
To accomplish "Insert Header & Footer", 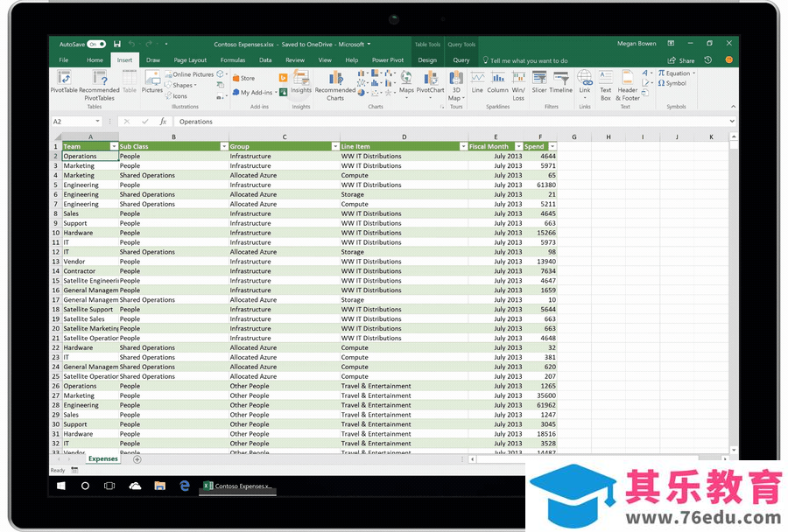I will click(627, 85).
